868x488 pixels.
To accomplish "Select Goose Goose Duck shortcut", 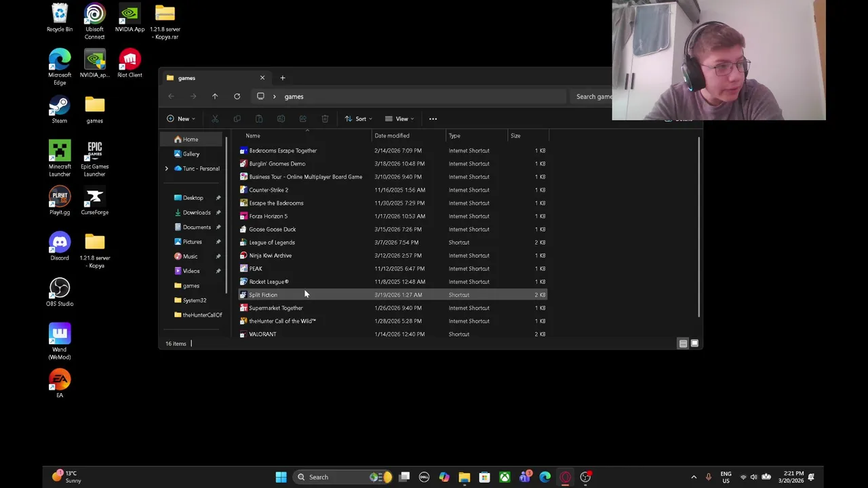I will point(393,229).
